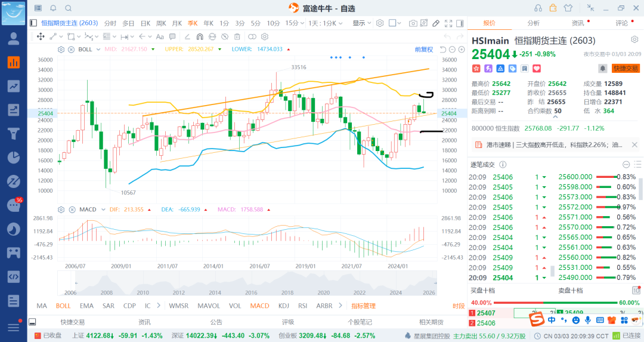Screen dimensions: 644x342
Task: Open the 前复权 adjustment dropdown
Action: tap(424, 50)
